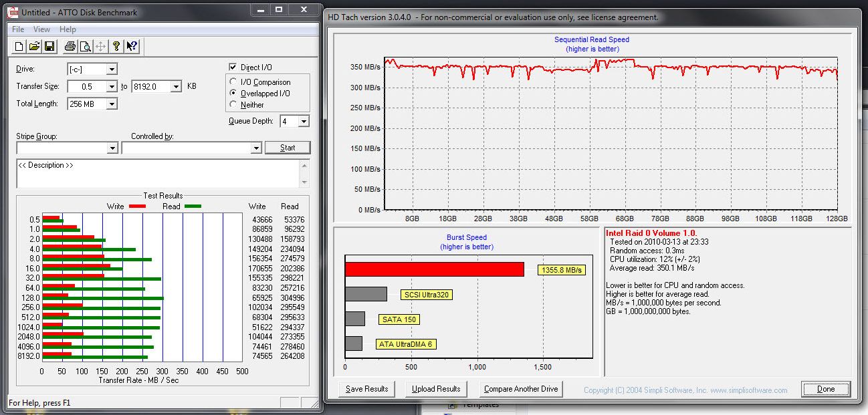Click the ATTO app icon in title bar
Image resolution: width=868 pixels, height=415 pixels.
tap(12, 12)
